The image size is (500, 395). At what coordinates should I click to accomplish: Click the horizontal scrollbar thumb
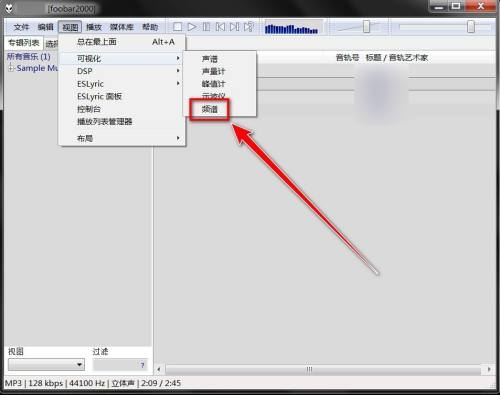[323, 369]
